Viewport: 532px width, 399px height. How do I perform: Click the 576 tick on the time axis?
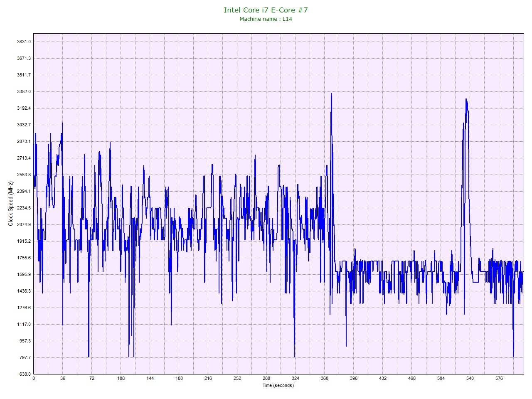tap(499, 379)
